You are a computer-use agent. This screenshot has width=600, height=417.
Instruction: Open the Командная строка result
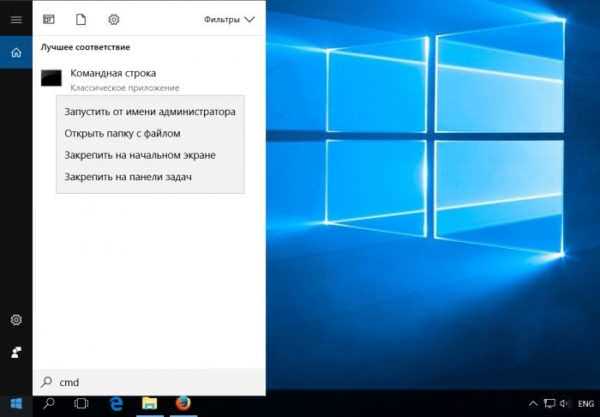(x=149, y=78)
